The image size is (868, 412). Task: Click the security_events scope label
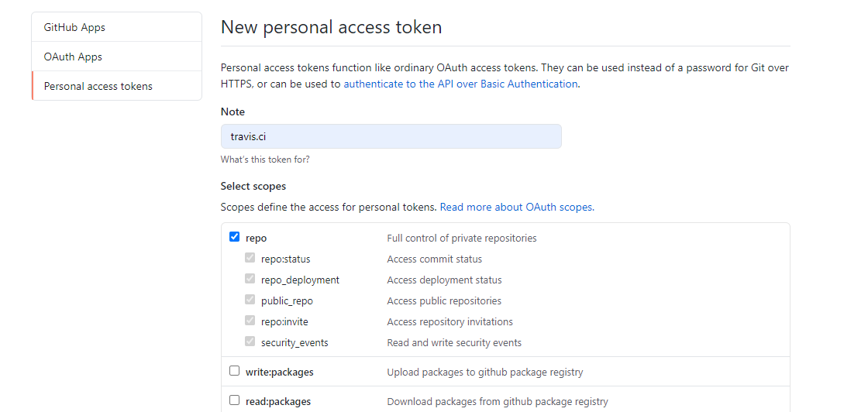click(294, 343)
